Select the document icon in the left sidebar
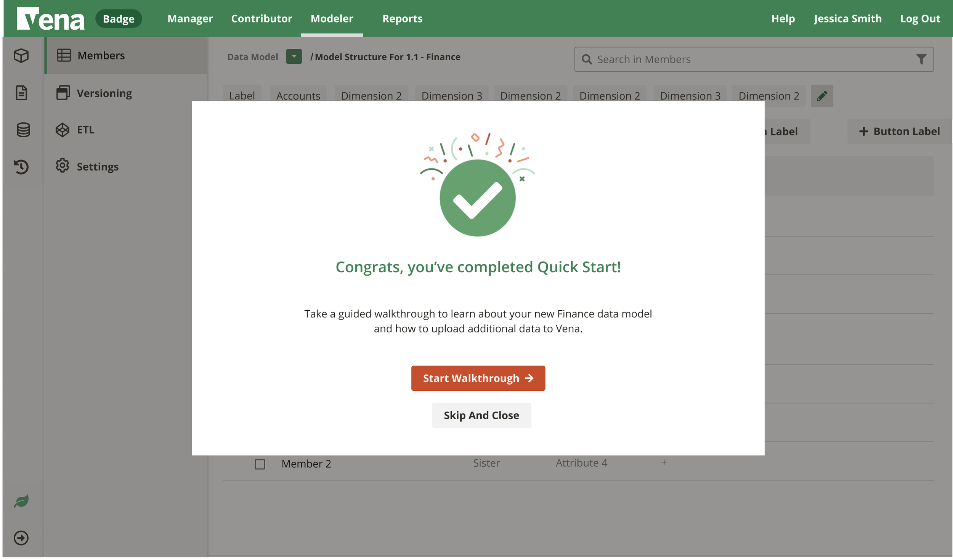The width and height of the screenshot is (953, 560). click(22, 92)
